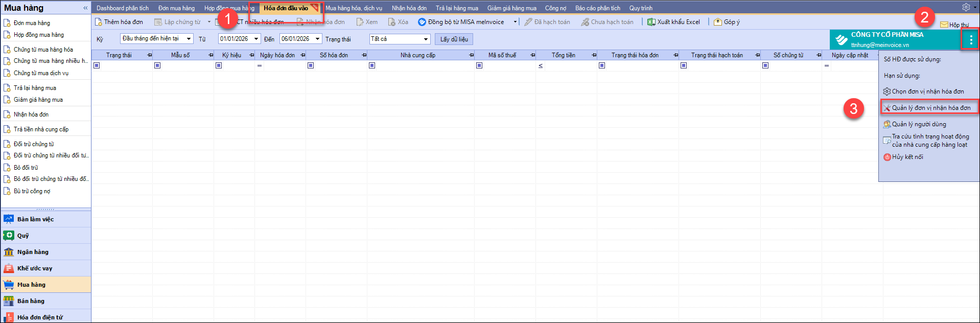This screenshot has width=980, height=323.
Task: Open the Trạng thái Tất cả dropdown
Action: (426, 39)
